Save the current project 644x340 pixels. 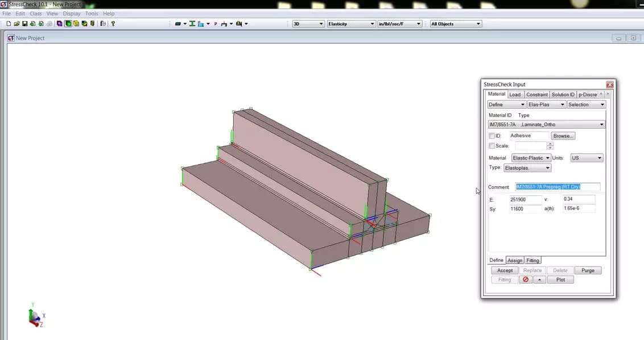coord(25,24)
